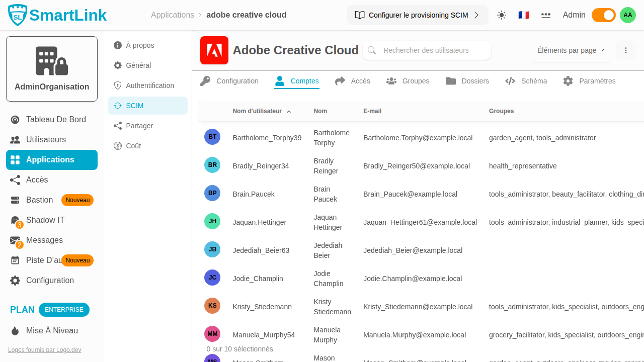Click the French flag language icon
The height and width of the screenshot is (362, 644).
pos(523,15)
